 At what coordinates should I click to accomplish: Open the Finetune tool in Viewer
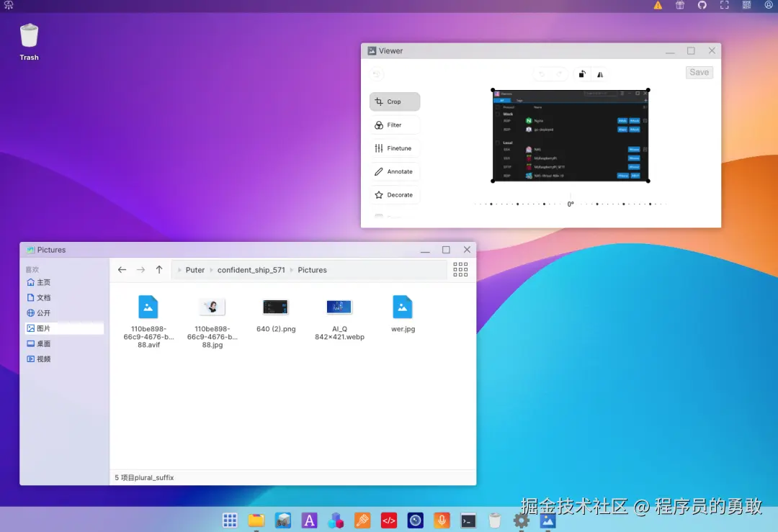[395, 148]
